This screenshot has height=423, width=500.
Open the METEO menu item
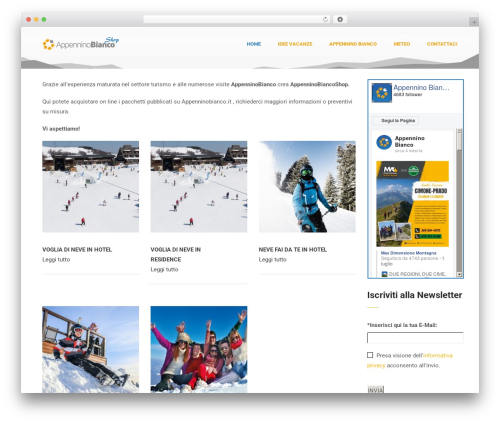(402, 44)
